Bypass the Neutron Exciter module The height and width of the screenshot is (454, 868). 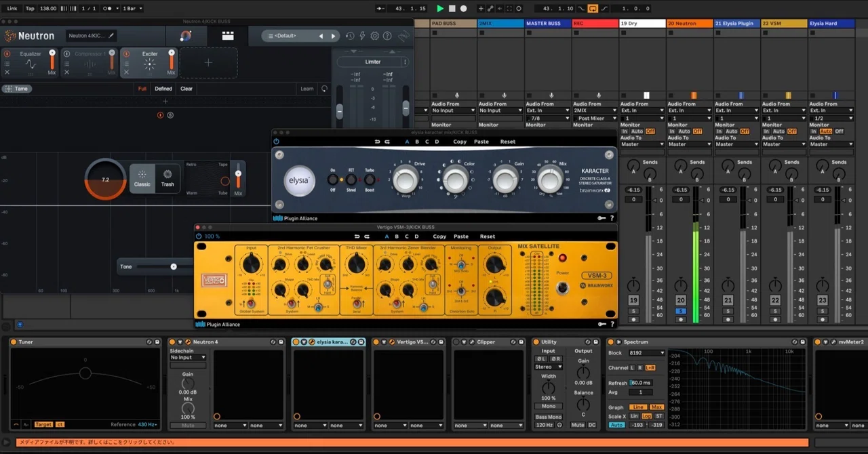(127, 54)
